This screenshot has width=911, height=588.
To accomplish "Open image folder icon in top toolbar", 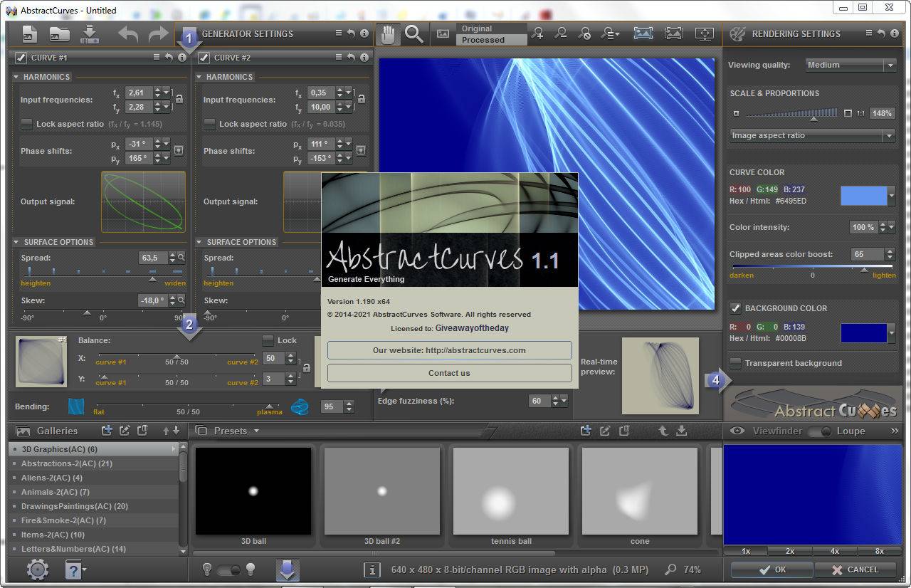I will tap(59, 33).
